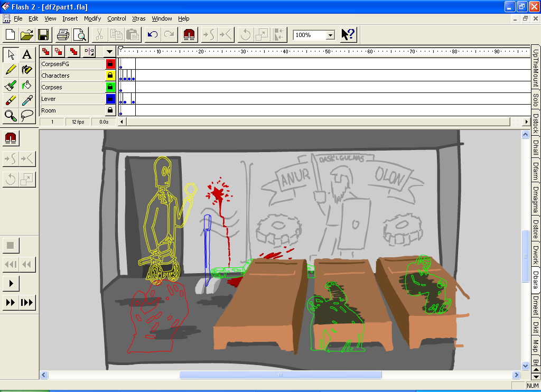Toggle yellow lock on Characters layer
Screen dimensions: 541x392
(x=110, y=76)
